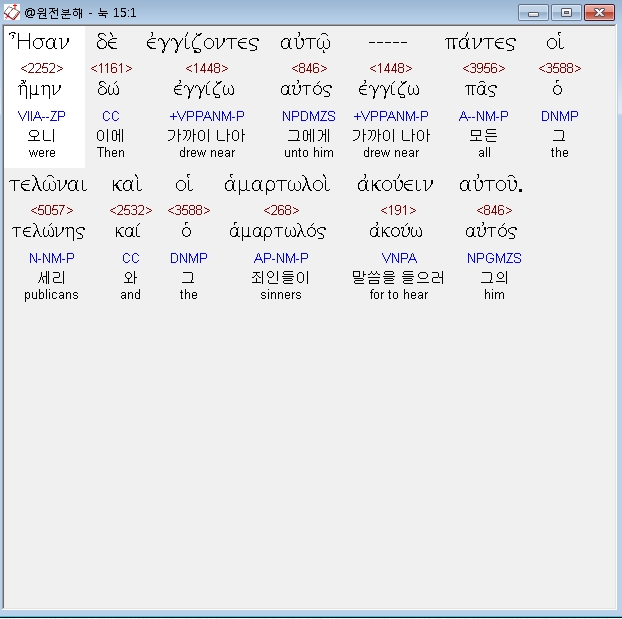Maximize the 원전분해 window
Image resolution: width=622 pixels, height=619 pixels.
[566, 13]
